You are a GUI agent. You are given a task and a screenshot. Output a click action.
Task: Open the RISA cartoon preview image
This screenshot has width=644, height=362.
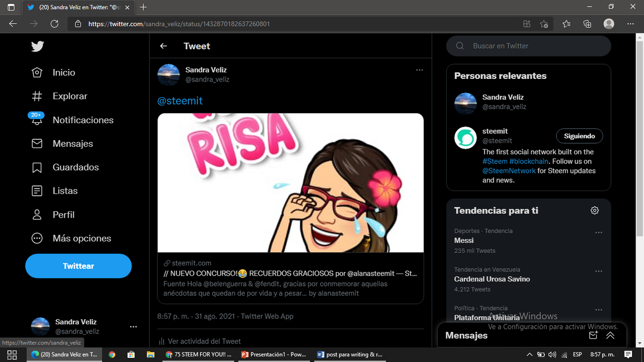click(291, 183)
